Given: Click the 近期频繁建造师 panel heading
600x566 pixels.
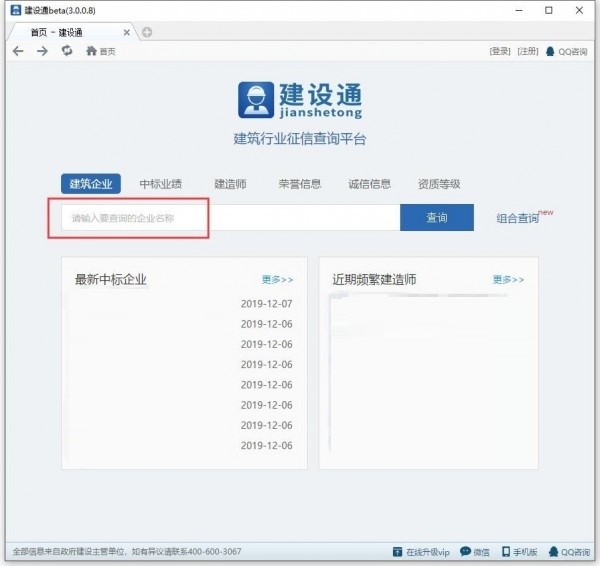Looking at the screenshot, I should 374,280.
